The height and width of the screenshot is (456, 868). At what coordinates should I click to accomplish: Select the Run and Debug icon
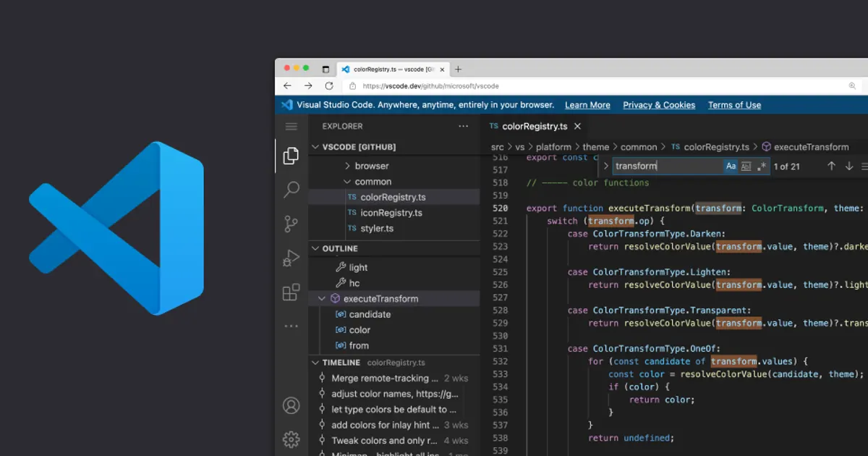tap(291, 258)
